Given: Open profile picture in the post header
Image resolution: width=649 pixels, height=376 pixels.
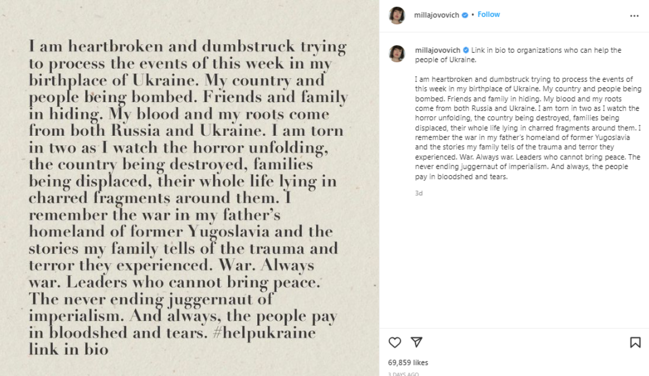Looking at the screenshot, I should tap(397, 15).
